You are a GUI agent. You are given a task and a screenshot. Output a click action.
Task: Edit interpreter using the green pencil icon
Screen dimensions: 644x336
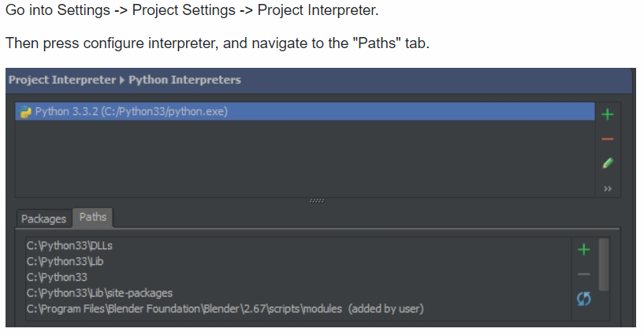tap(608, 163)
